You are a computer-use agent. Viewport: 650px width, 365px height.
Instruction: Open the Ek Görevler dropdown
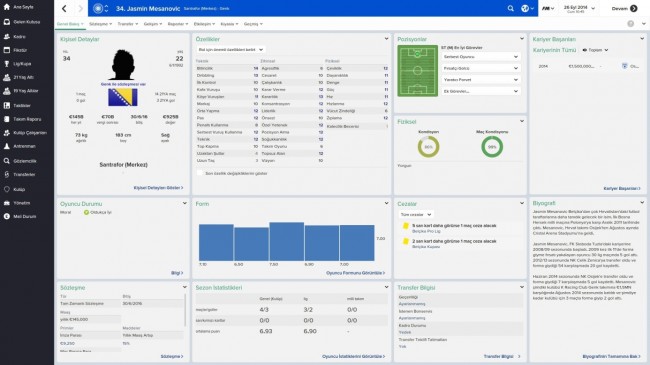tap(480, 91)
